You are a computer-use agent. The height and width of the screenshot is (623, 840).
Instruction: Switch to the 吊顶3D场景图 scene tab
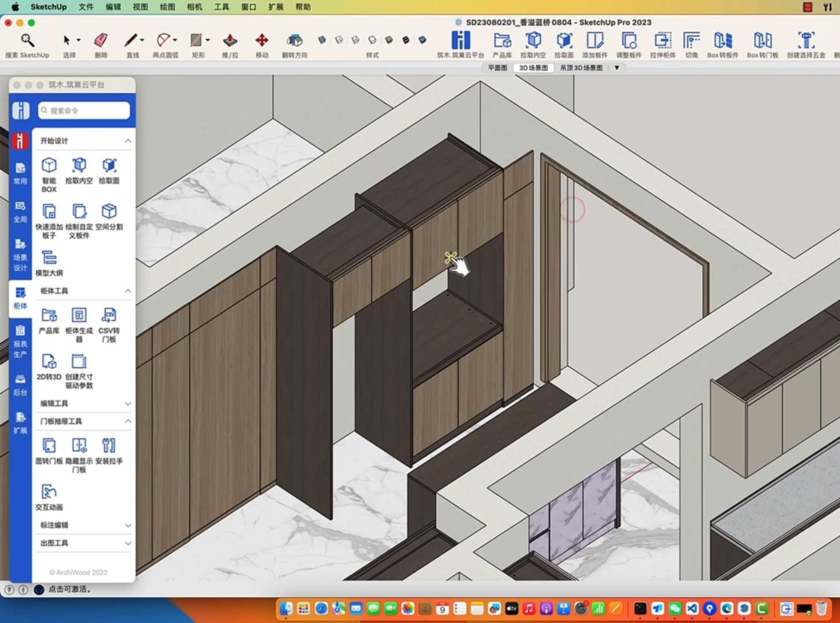[581, 68]
